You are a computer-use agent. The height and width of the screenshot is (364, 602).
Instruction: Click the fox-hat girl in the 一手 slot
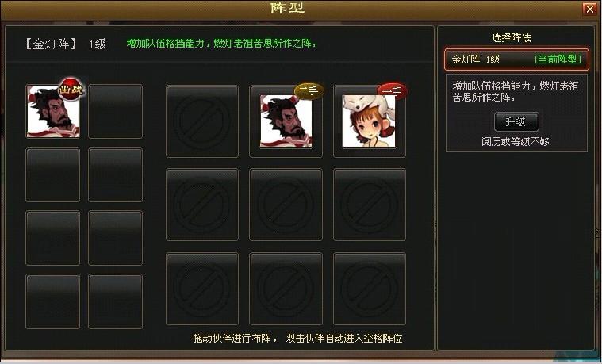coord(370,121)
